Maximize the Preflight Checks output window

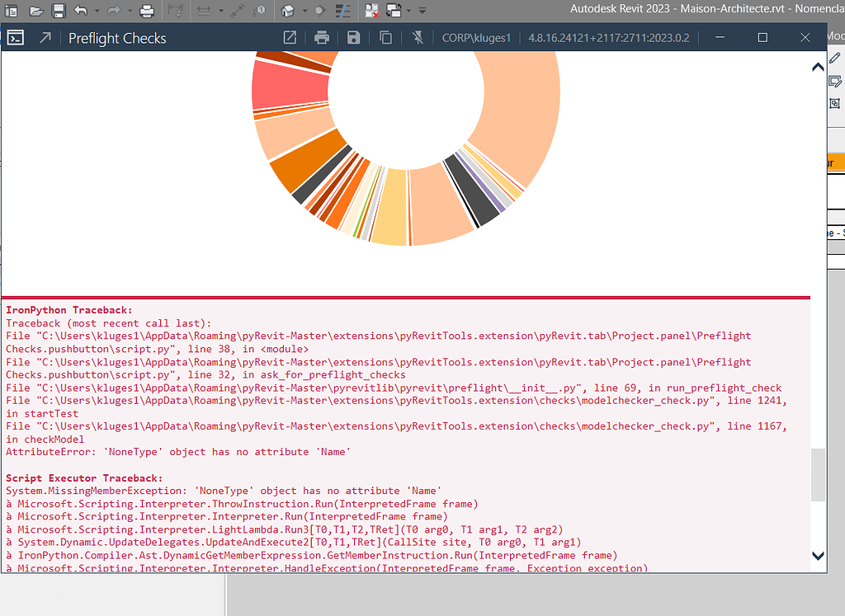(x=762, y=38)
